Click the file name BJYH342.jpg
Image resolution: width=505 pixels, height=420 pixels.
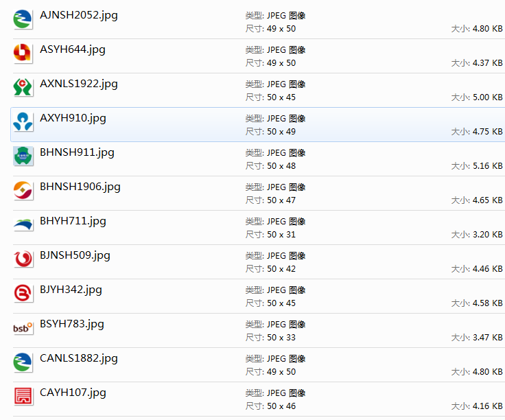pyautogui.click(x=71, y=290)
